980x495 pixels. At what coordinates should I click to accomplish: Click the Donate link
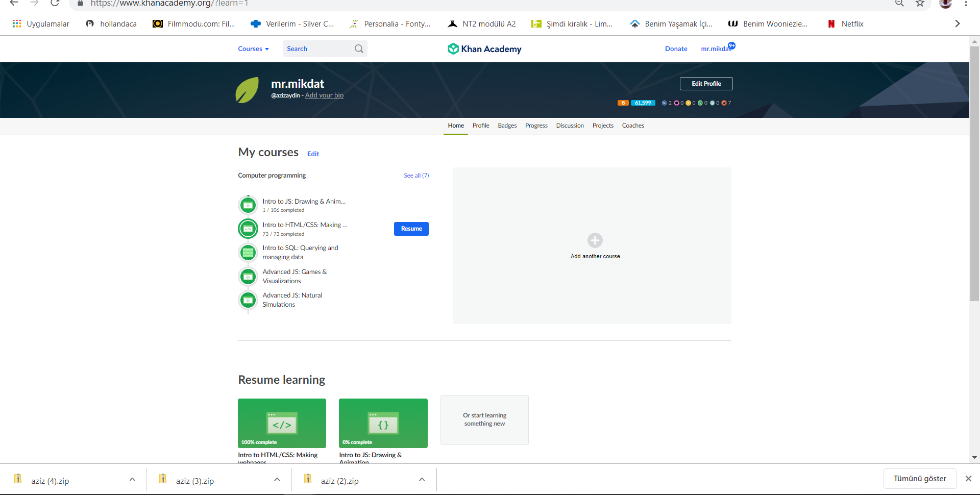pos(676,49)
